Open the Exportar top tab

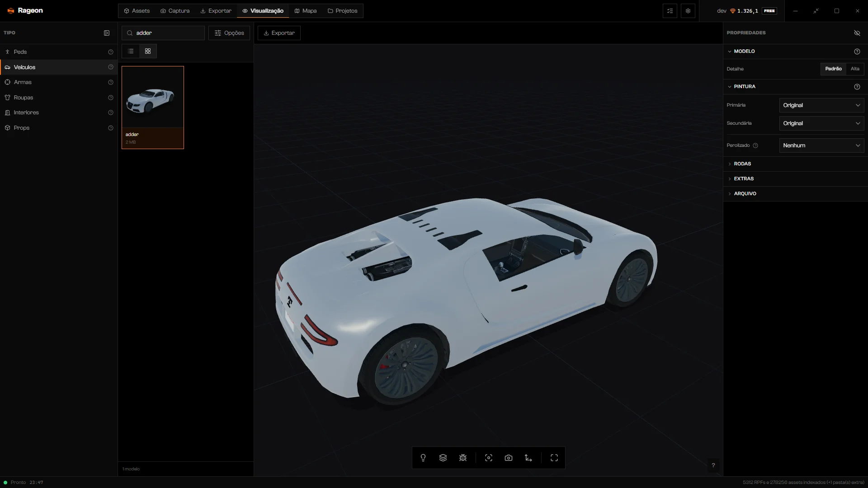tap(216, 11)
